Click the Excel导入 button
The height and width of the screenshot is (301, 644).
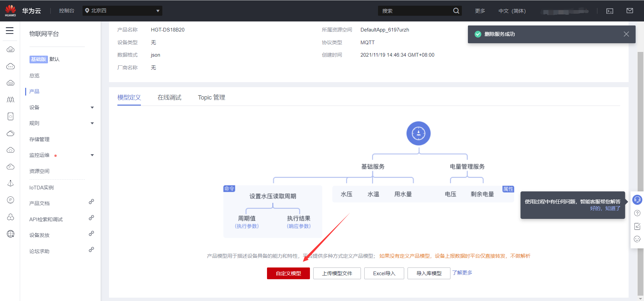(384, 273)
